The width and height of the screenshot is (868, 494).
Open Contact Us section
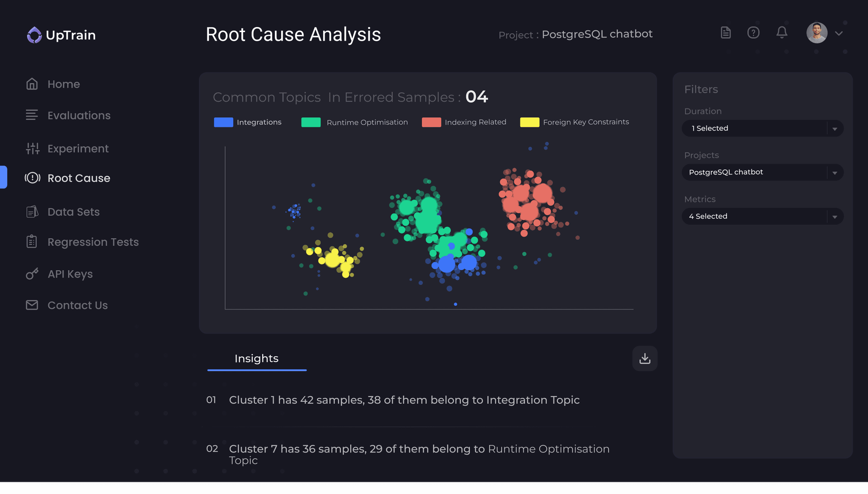point(77,305)
